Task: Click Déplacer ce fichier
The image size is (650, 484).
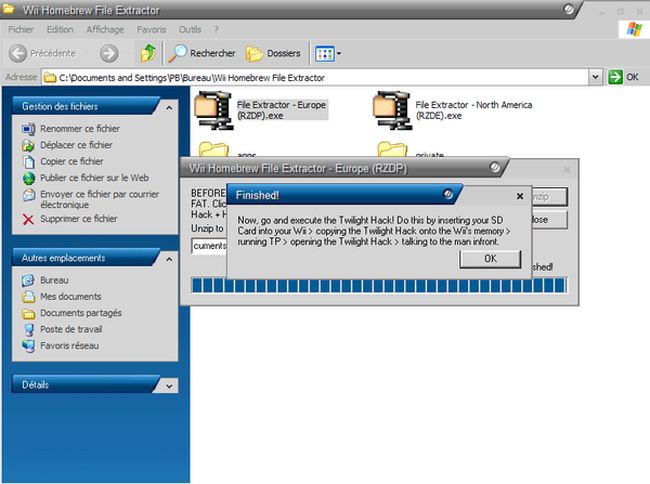Action: coord(76,145)
